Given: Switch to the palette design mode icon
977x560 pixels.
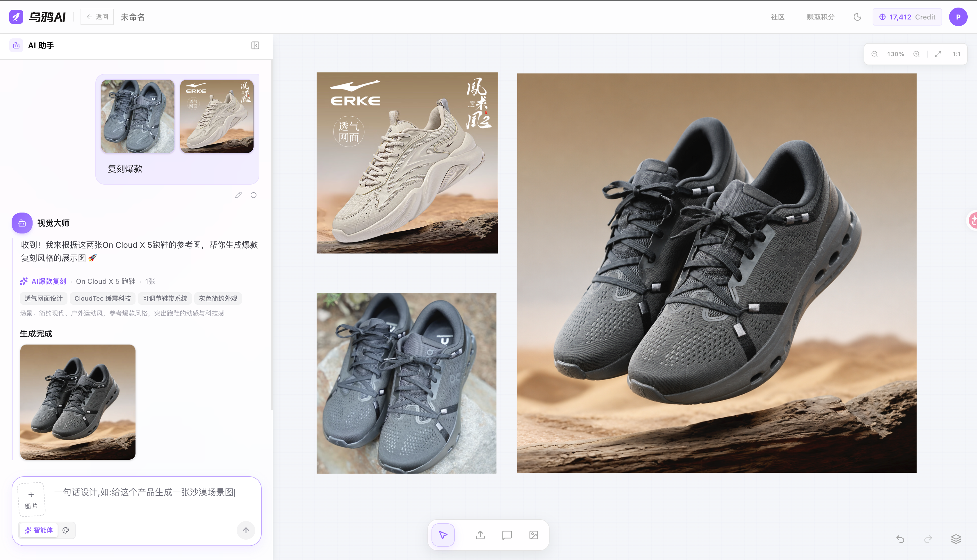Looking at the screenshot, I should 66,530.
